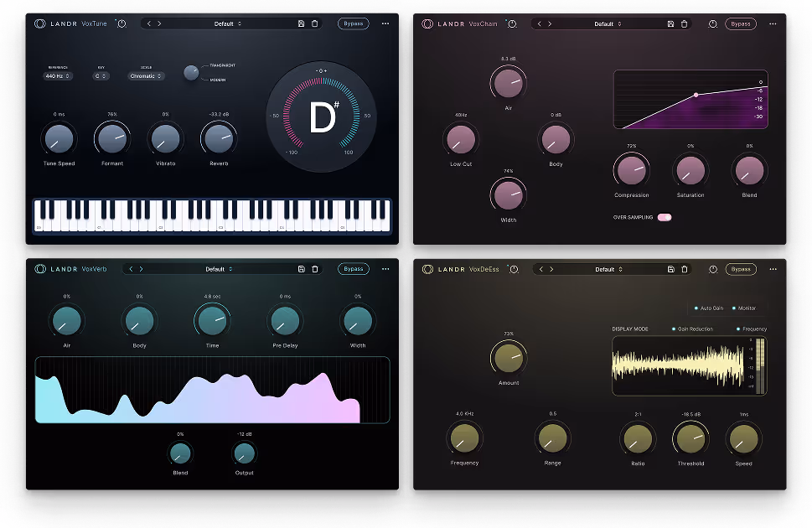Viewport: 812px width, 528px height.
Task: Save the current preset in VoxTune
Action: coord(301,23)
